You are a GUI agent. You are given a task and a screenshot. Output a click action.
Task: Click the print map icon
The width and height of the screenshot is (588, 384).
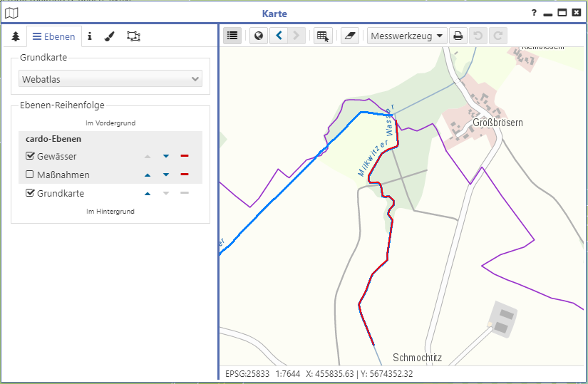click(458, 36)
